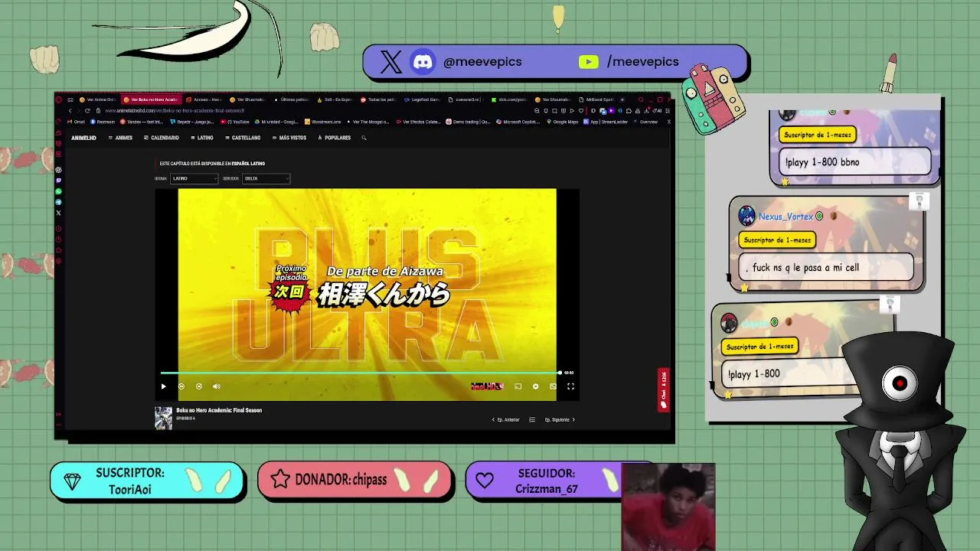Rewind video with the skip-back icon

point(181,386)
